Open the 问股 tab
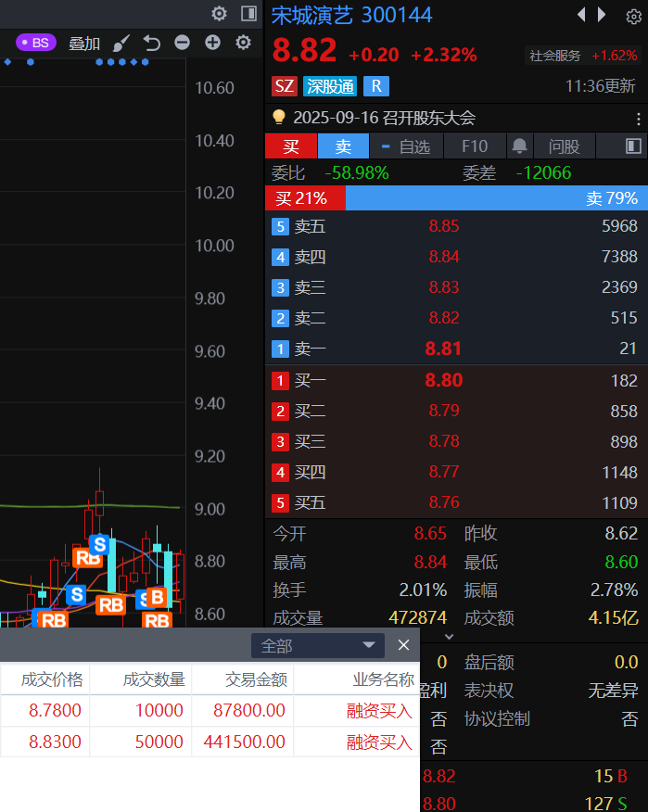 [x=564, y=146]
